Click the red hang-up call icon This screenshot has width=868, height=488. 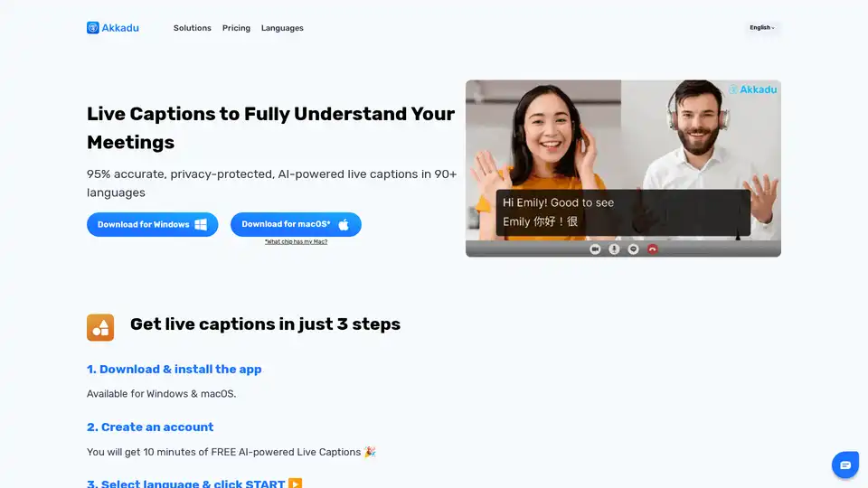click(652, 249)
